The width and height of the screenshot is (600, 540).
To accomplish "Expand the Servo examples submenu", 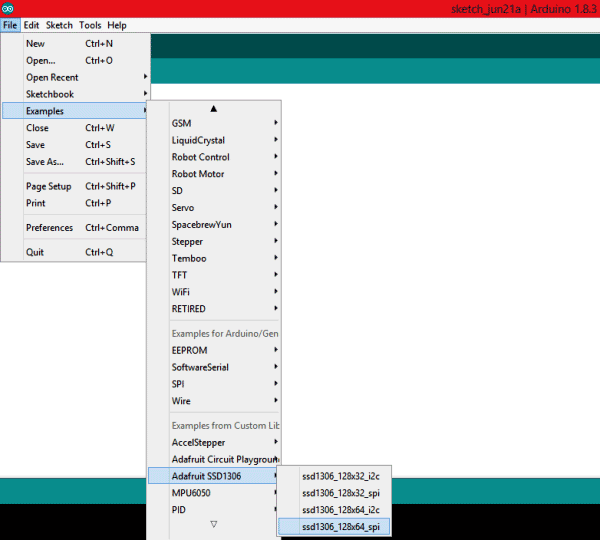I will click(x=184, y=207).
